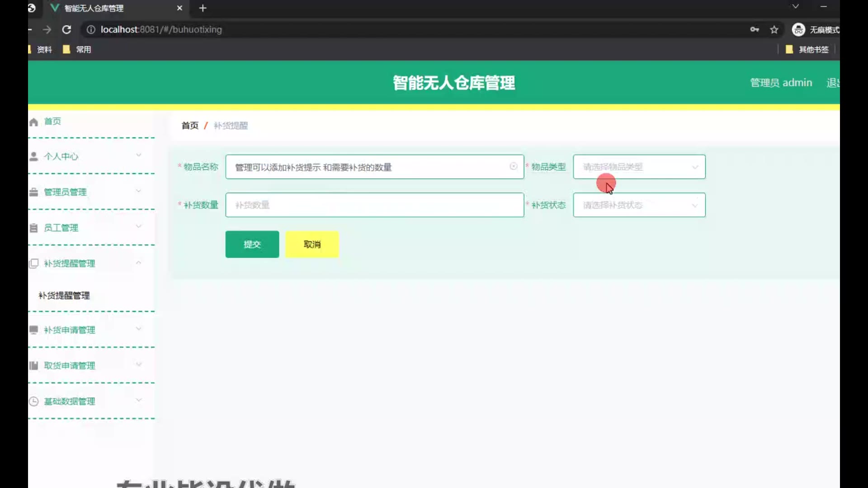Click the password key icon in address bar

pos(754,30)
